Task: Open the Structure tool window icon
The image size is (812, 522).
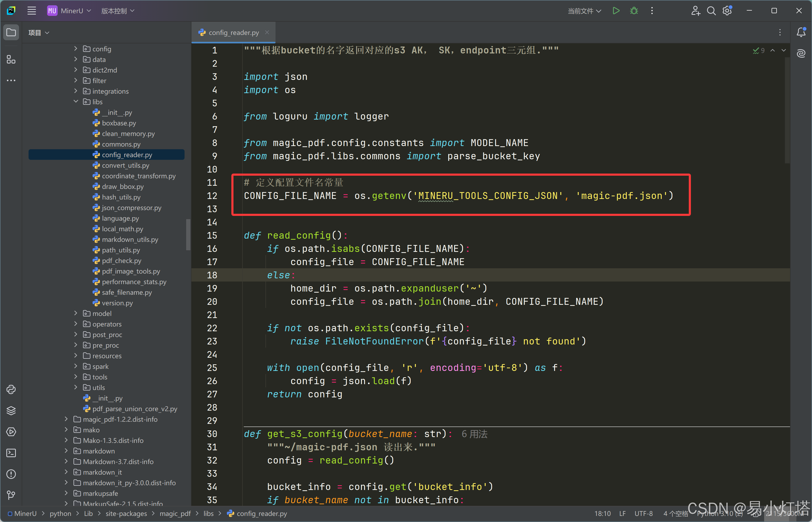Action: point(11,60)
